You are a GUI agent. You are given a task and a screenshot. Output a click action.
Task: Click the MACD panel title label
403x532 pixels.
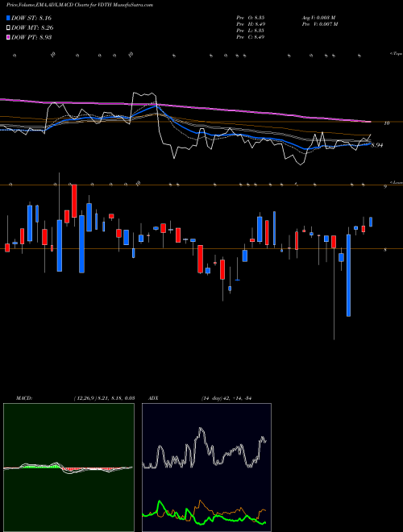(x=23, y=398)
